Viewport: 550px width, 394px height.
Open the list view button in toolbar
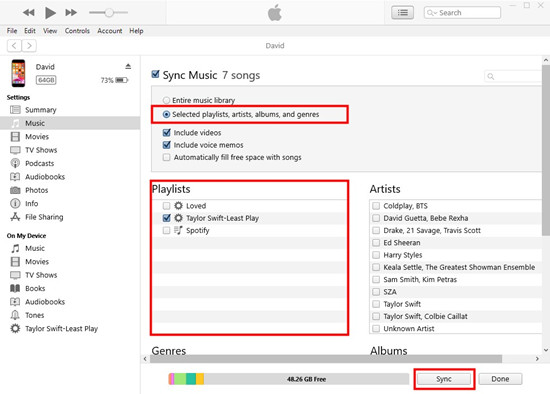(402, 13)
